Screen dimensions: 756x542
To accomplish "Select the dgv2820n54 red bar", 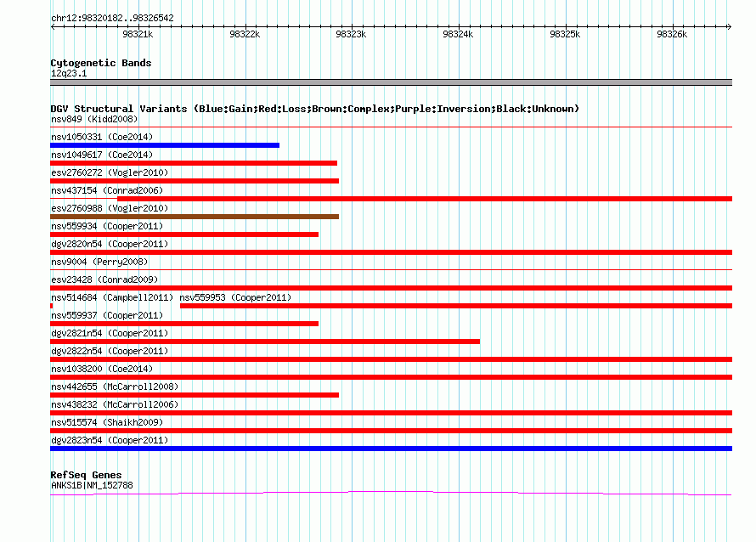I will [391, 252].
